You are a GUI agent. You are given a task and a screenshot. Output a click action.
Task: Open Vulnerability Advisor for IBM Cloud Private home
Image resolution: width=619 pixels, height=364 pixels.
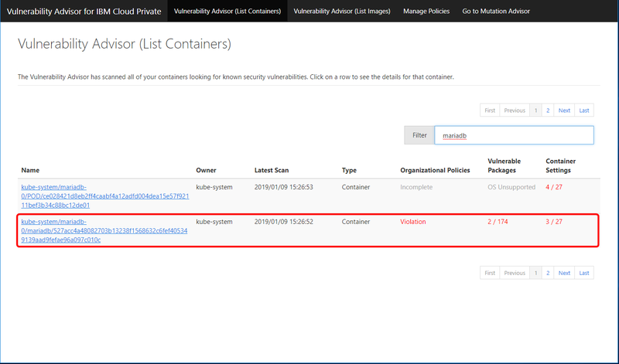click(84, 11)
